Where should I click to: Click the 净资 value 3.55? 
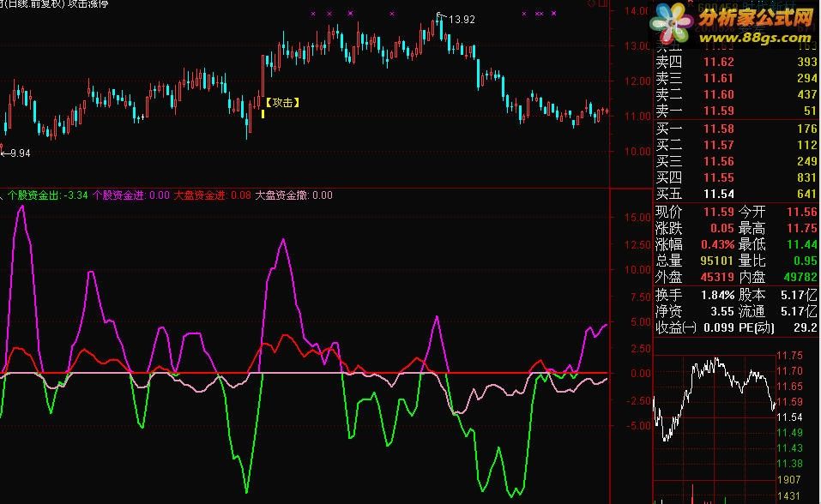pos(722,311)
